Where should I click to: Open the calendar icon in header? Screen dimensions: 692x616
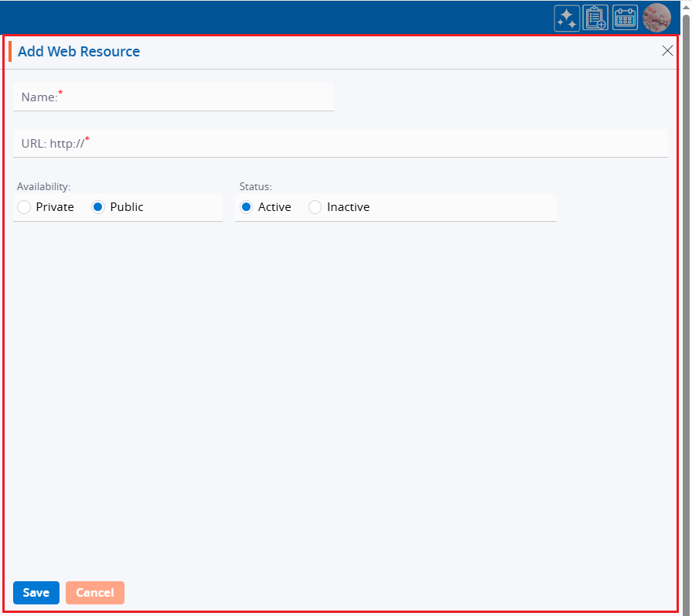click(x=625, y=18)
